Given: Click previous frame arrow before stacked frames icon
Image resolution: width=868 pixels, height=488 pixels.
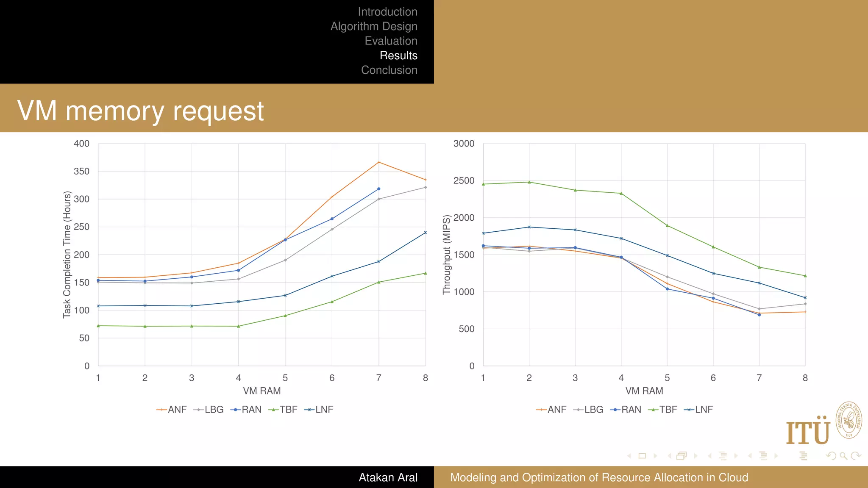Looking at the screenshot, I should 669,456.
